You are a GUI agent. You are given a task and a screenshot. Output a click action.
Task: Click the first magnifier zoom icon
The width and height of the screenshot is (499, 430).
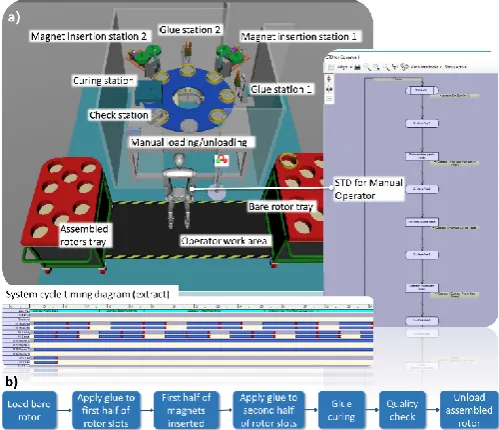point(367,67)
